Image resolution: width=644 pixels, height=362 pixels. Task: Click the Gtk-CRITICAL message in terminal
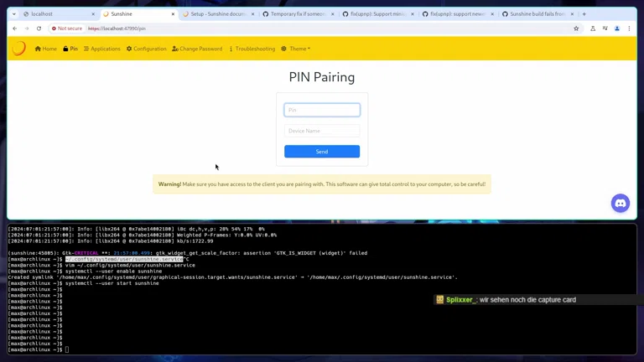(x=188, y=253)
